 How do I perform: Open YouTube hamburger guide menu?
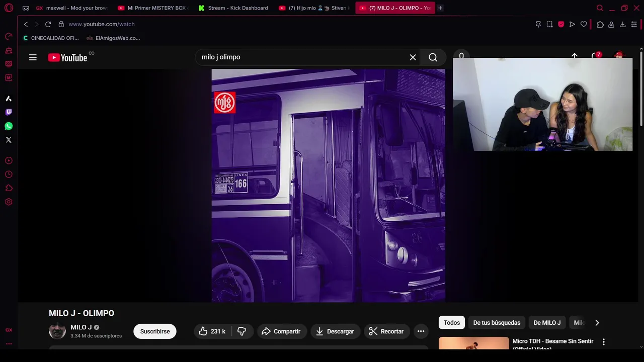[x=33, y=57]
